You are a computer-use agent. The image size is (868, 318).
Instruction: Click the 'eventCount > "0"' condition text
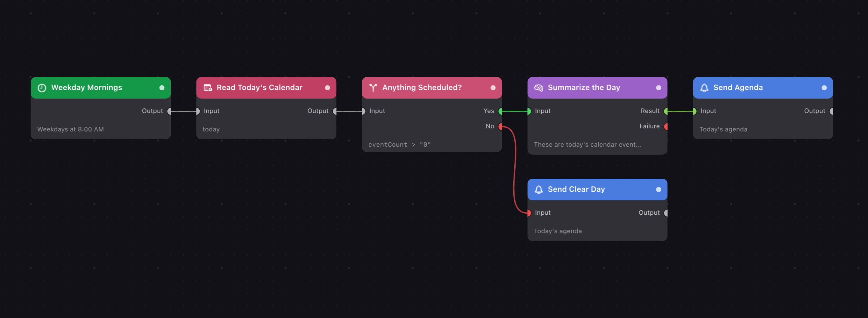(x=399, y=145)
